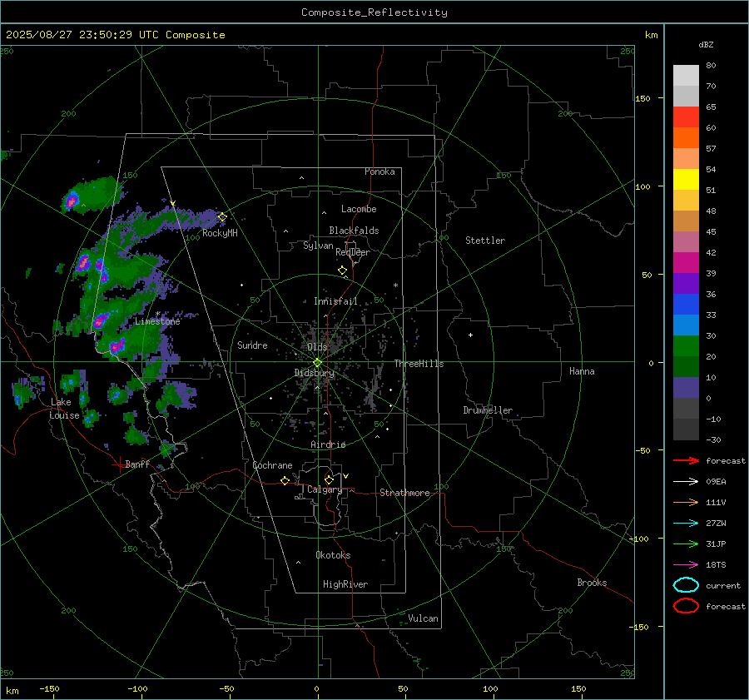Image resolution: width=749 pixels, height=700 pixels.
Task: Click the red forecast ellipse legend icon
Action: tap(686, 606)
